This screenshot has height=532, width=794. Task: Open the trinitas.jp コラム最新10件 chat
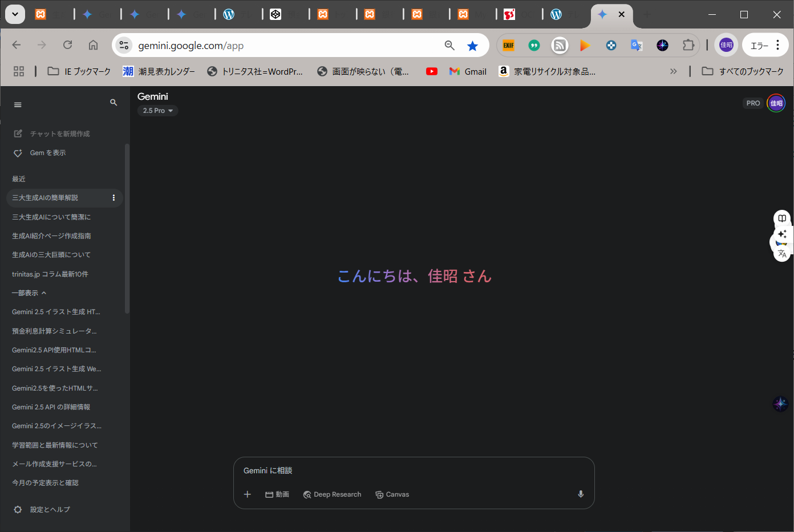coord(50,274)
